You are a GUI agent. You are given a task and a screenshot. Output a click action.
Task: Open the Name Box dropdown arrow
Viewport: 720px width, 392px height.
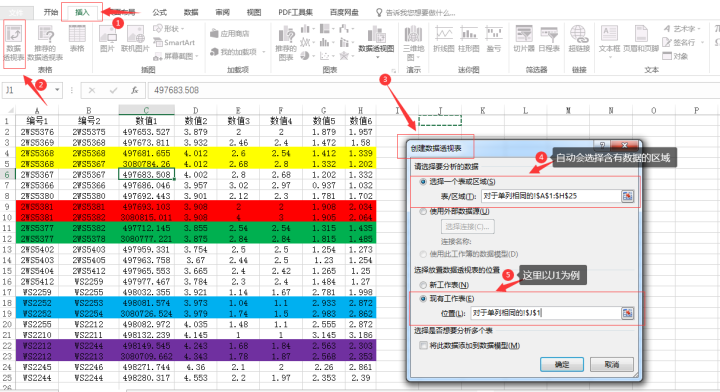[57, 90]
